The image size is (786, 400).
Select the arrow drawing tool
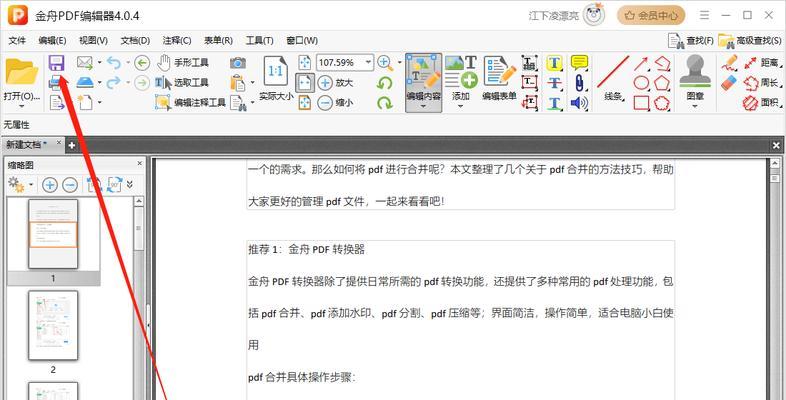(642, 63)
